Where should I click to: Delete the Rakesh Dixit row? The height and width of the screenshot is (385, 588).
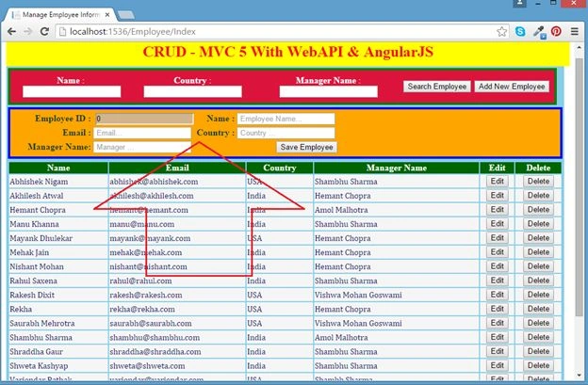(538, 295)
